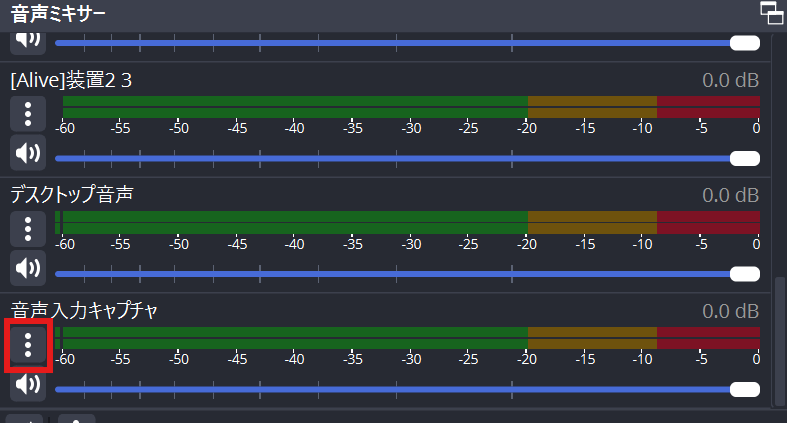The image size is (787, 423).
Task: Click the 0.0 dB value of [Alive]装置2 3
Action: pos(730,80)
